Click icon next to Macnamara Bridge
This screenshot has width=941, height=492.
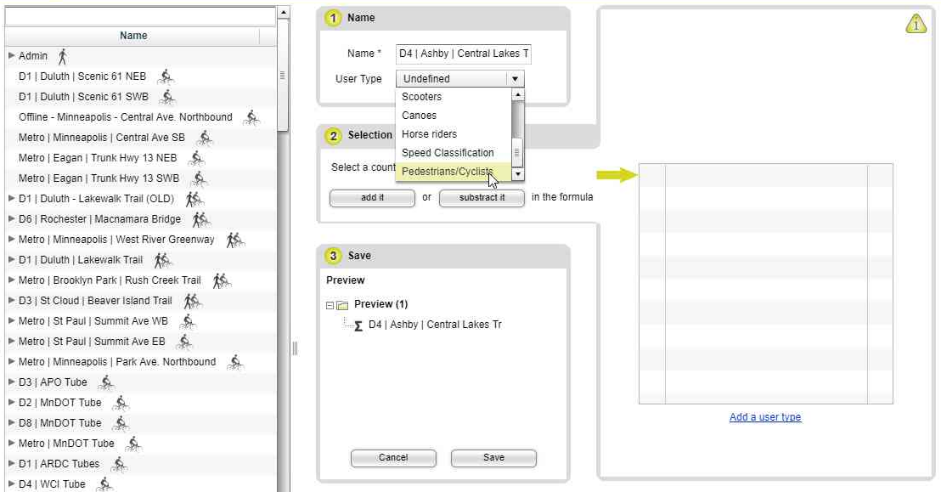(x=201, y=219)
